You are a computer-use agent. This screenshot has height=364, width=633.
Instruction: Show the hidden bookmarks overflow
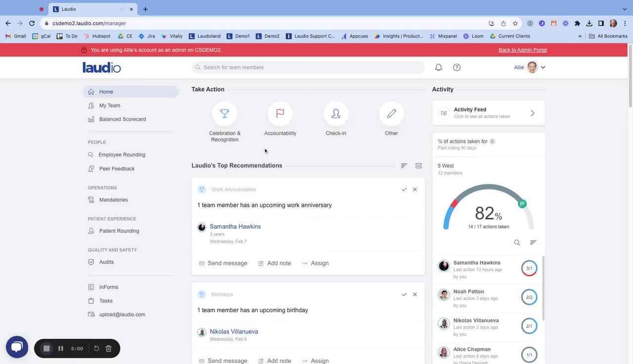tap(580, 36)
